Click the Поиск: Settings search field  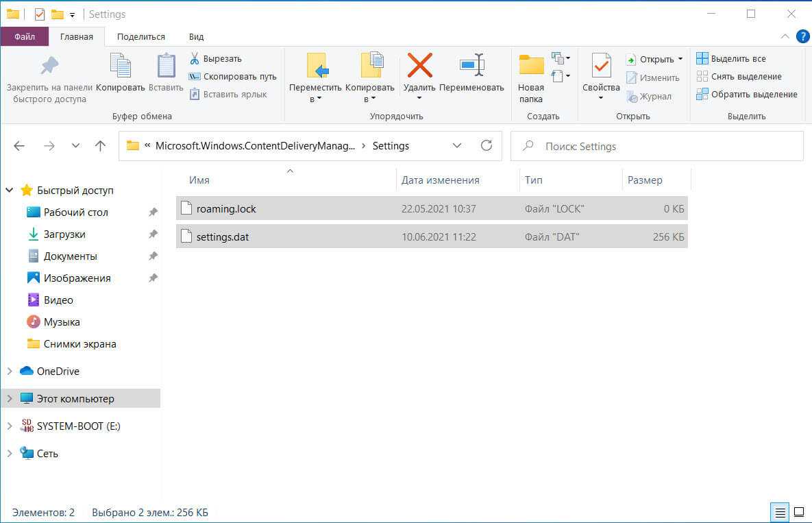point(656,147)
